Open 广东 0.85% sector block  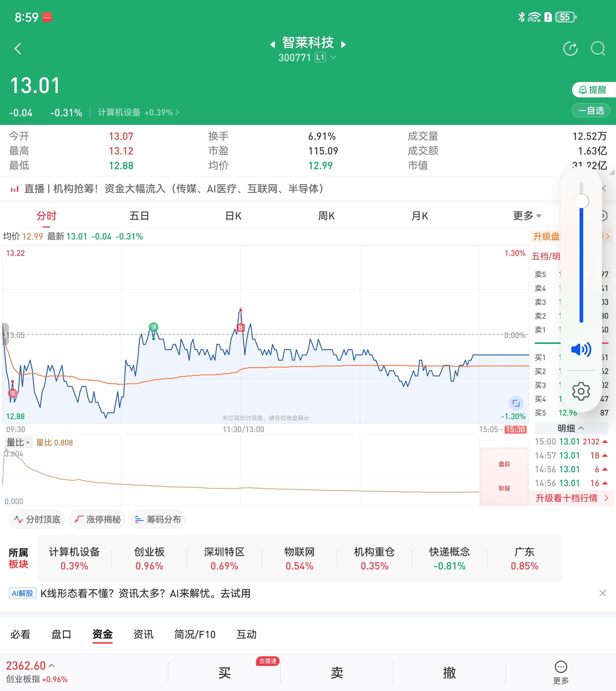(525, 558)
